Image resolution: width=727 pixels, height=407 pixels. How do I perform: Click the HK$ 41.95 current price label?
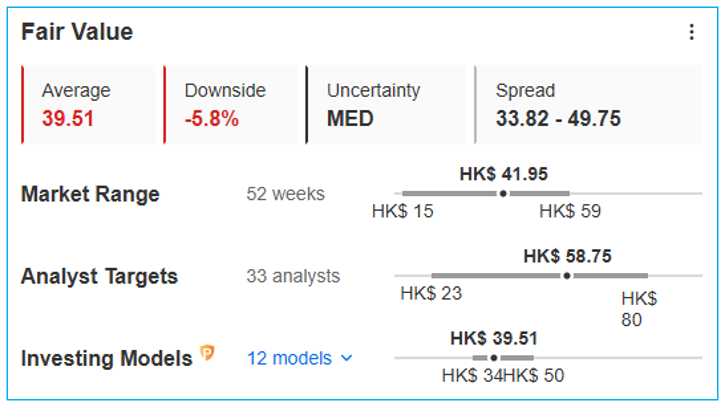[x=504, y=174]
